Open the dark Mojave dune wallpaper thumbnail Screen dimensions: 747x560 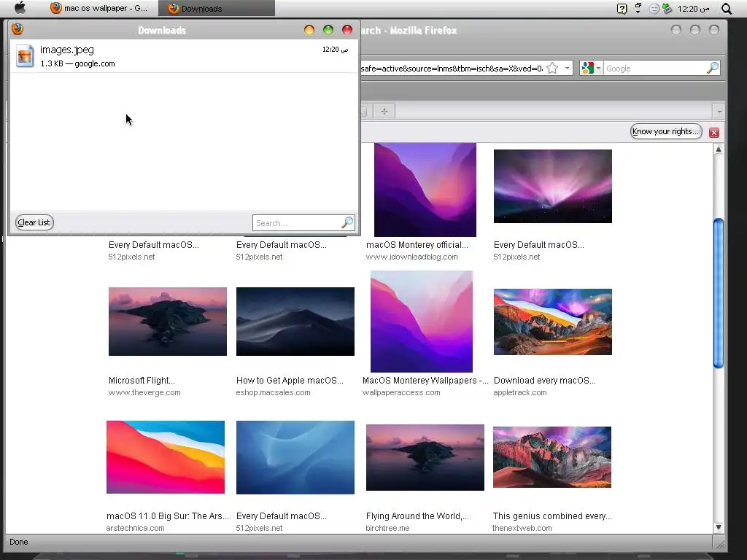point(295,322)
